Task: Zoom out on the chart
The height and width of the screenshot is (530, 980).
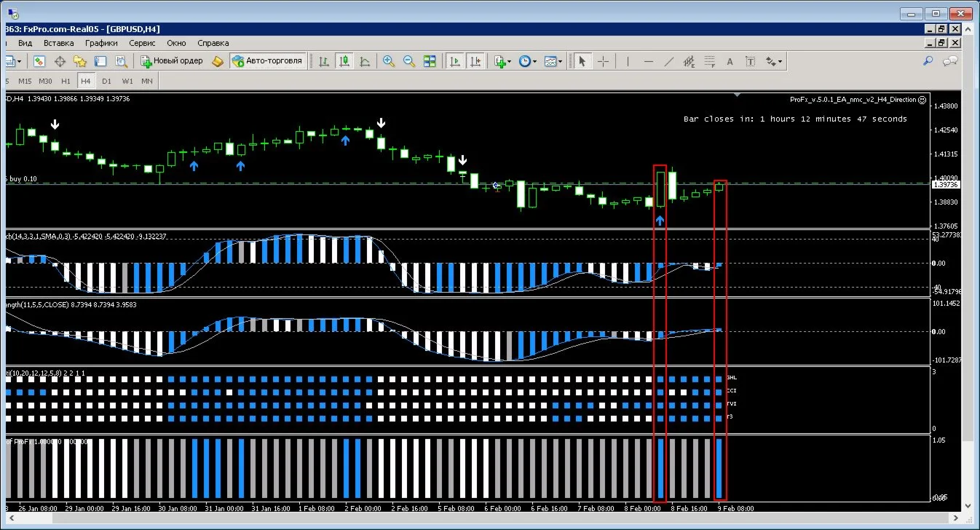Action: [409, 62]
